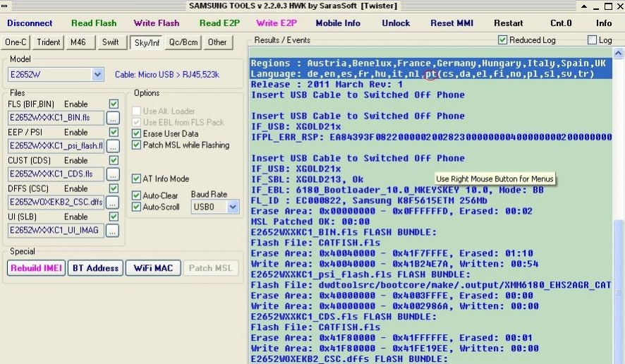This screenshot has height=364, width=625.
Task: Toggle EEP / PSI Enable checkbox
Action: click(114, 132)
